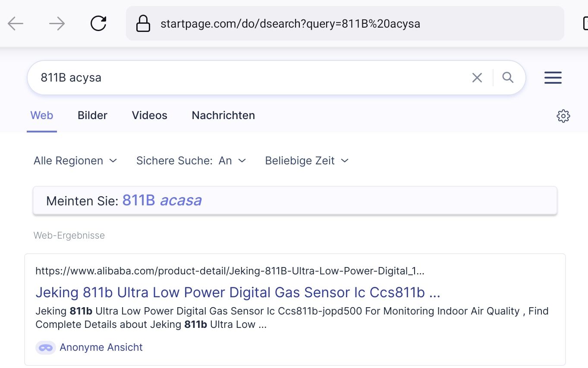Open the Beliebige Zeit filter dropdown
Image resolution: width=588 pixels, height=368 pixels.
pos(307,161)
